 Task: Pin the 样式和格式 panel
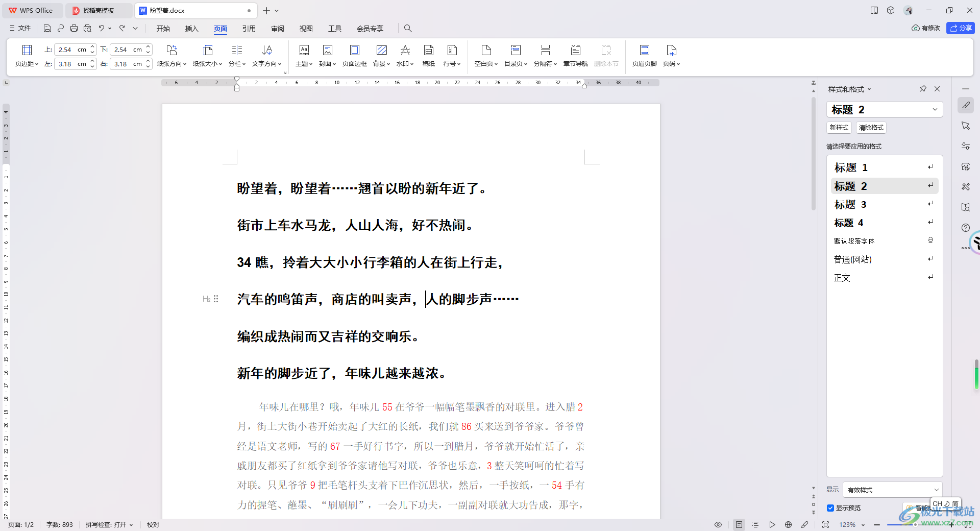[923, 89]
